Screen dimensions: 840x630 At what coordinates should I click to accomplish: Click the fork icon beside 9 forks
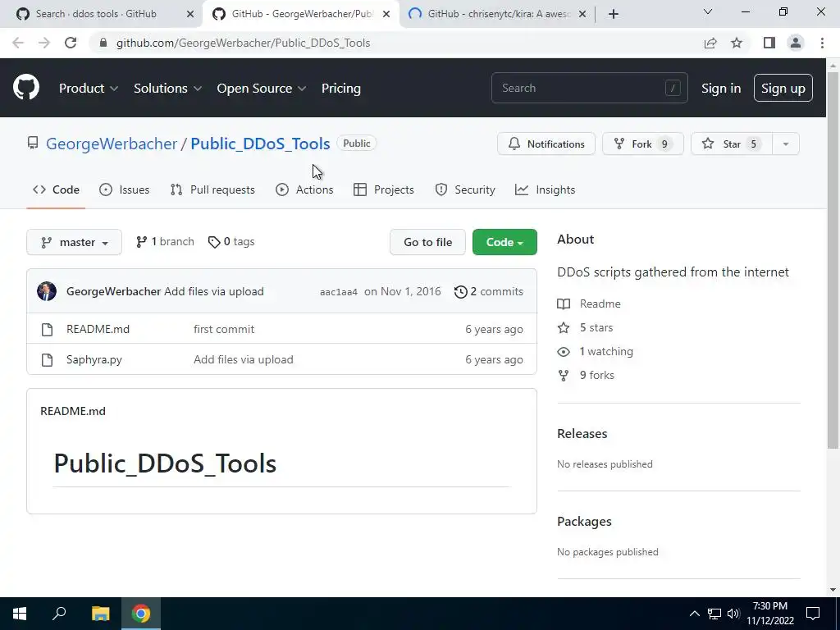point(564,376)
